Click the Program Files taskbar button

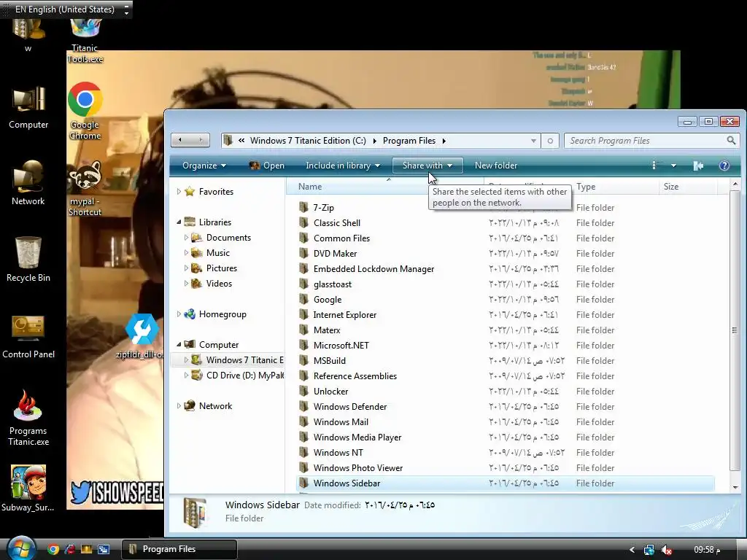click(179, 549)
